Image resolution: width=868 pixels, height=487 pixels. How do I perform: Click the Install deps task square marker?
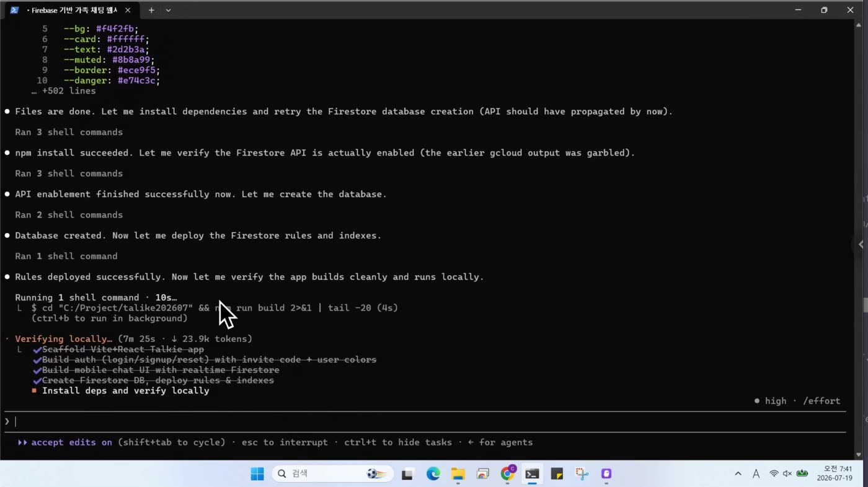pos(35,391)
